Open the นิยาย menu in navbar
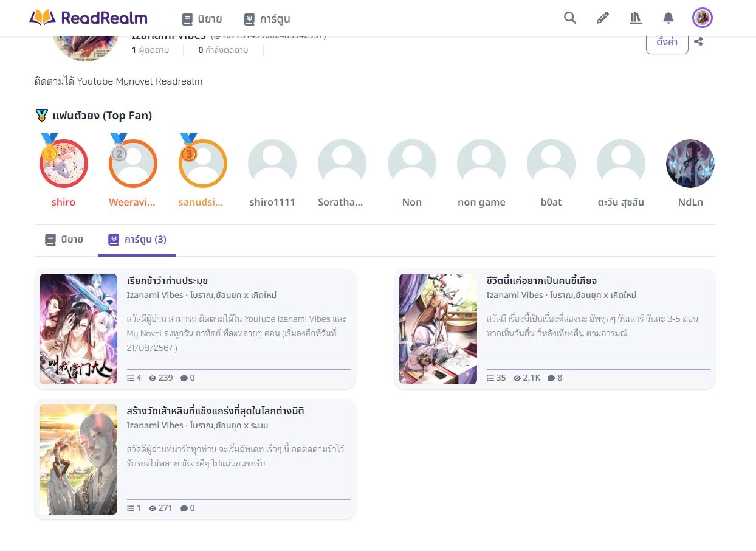 pos(202,19)
